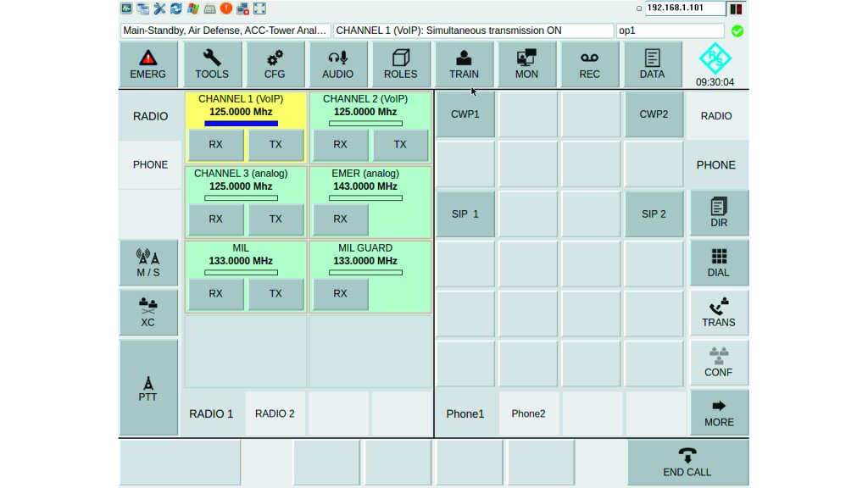Switch to the Phone2 tab
Screen dimensions: 868x488
point(528,413)
